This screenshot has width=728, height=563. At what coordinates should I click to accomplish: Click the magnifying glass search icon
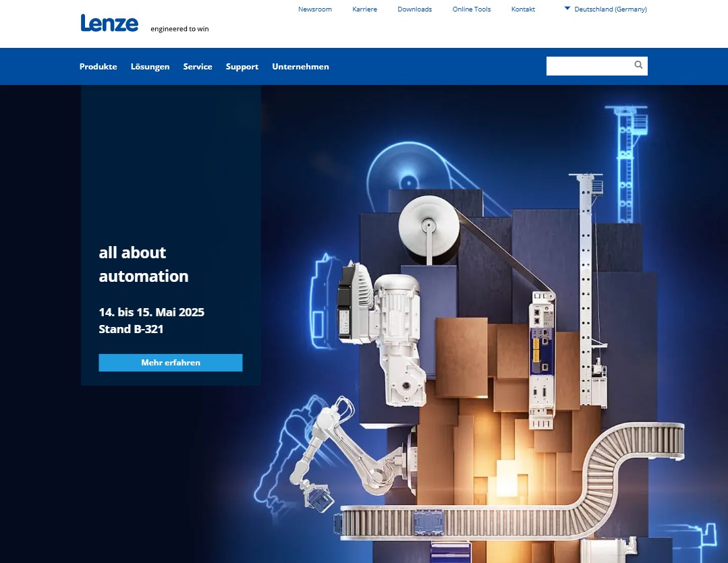638,65
